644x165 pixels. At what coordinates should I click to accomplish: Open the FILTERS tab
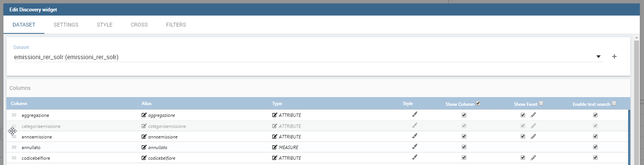(x=176, y=25)
